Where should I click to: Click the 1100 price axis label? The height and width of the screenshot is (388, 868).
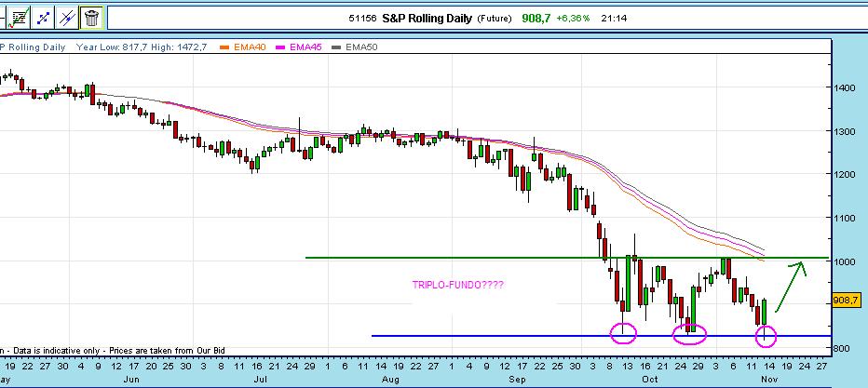click(x=847, y=218)
